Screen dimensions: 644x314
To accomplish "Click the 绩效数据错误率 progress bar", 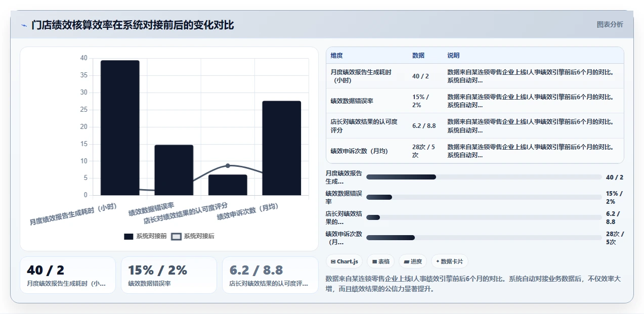I will 484,197.
